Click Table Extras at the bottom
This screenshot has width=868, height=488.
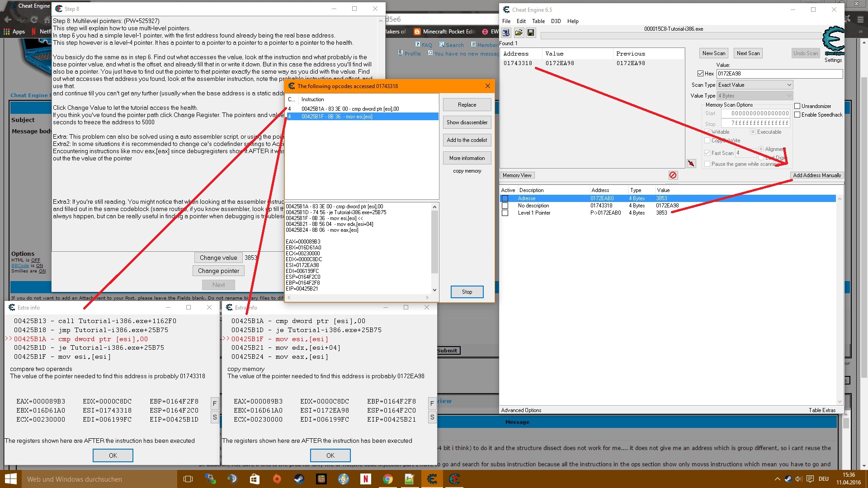[x=822, y=410]
